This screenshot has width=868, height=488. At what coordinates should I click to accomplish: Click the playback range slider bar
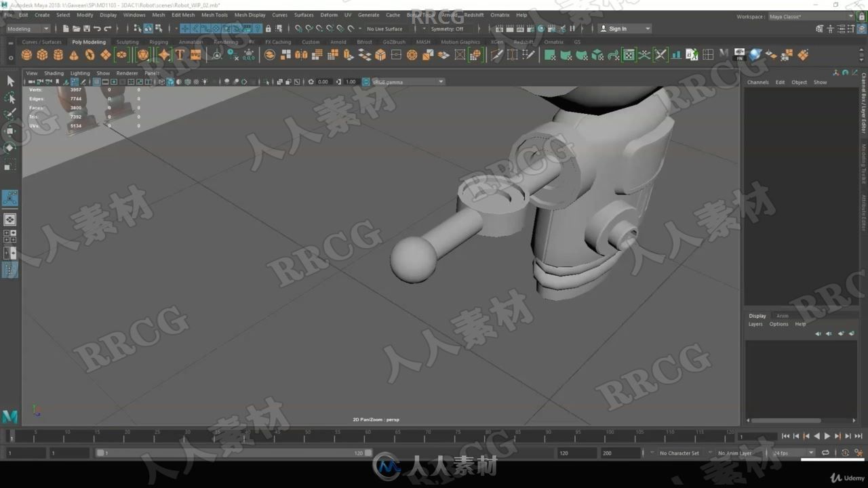tap(234, 453)
